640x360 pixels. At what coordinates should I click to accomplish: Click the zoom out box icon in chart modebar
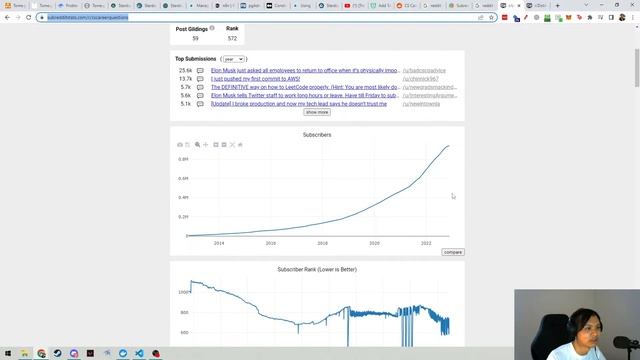[224, 145]
